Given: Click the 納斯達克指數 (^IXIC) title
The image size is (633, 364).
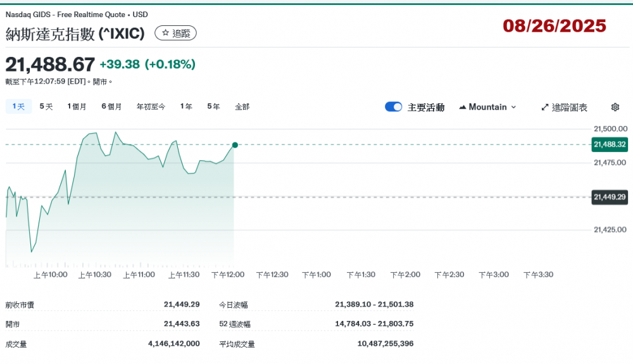Looking at the screenshot, I should tap(75, 34).
